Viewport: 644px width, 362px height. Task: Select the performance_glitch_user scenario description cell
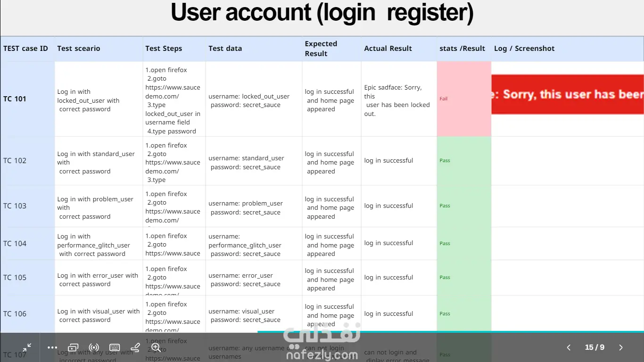[x=99, y=244]
